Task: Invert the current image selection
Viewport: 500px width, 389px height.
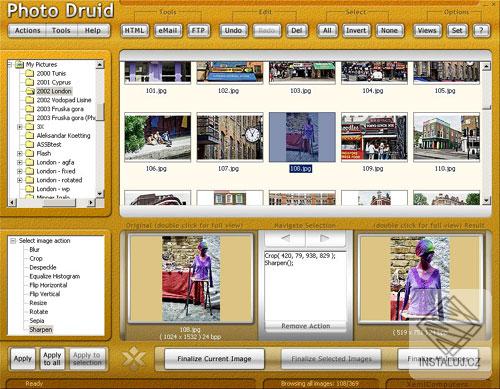Action: click(356, 31)
